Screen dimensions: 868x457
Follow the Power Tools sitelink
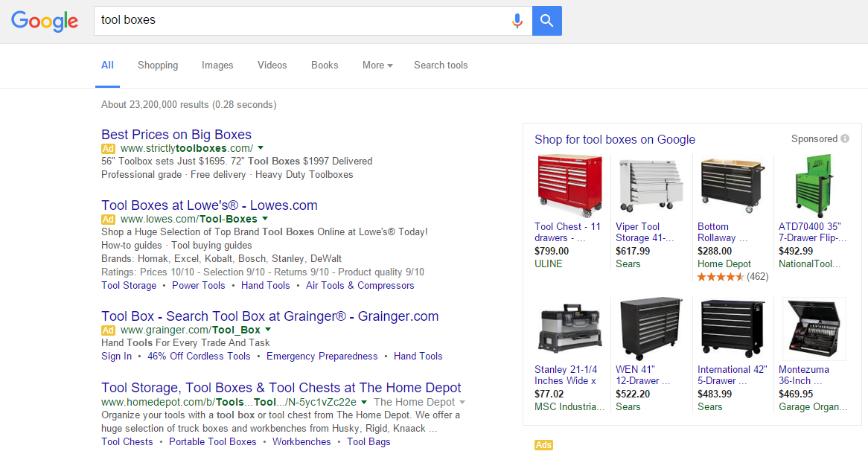[x=198, y=286]
